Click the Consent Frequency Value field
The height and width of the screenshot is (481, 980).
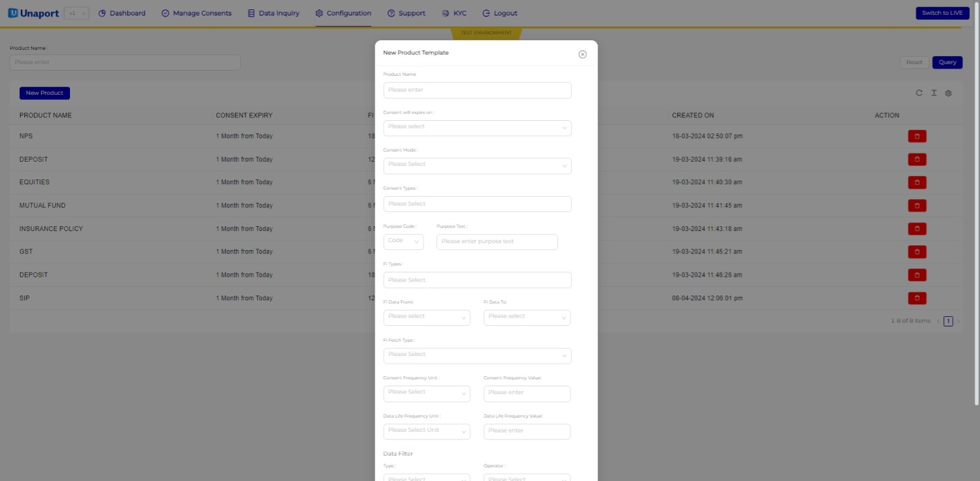[x=526, y=394]
